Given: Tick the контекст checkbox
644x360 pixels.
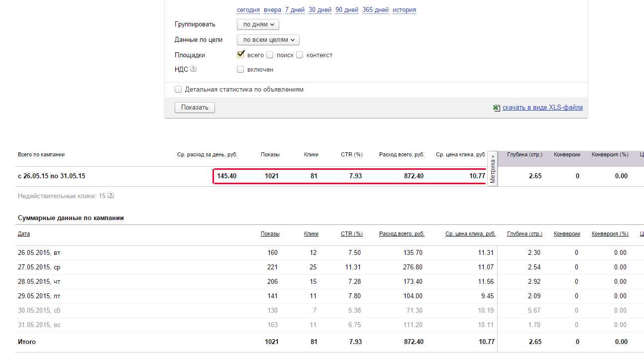Looking at the screenshot, I should click(300, 55).
